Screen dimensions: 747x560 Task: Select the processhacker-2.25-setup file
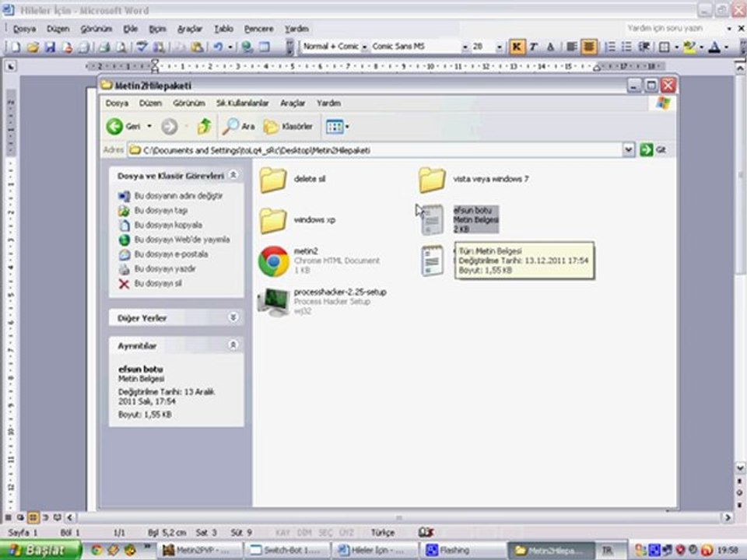(321, 302)
